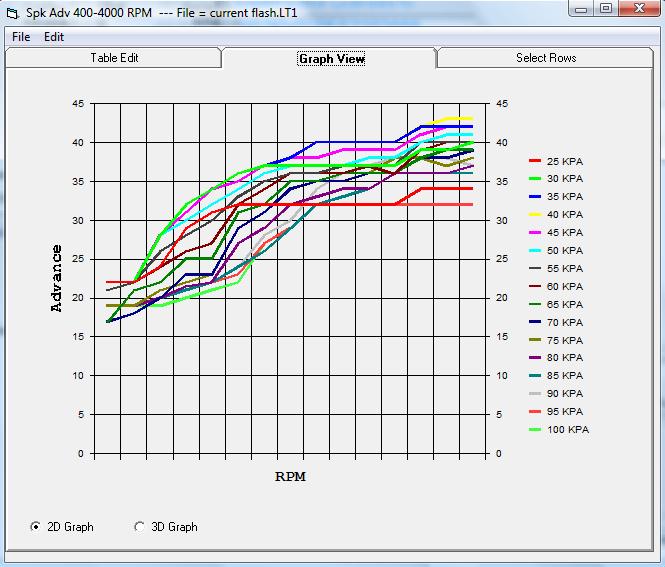Image resolution: width=665 pixels, height=567 pixels.
Task: Click the magenta 45 KPA legend line
Action: pos(534,232)
